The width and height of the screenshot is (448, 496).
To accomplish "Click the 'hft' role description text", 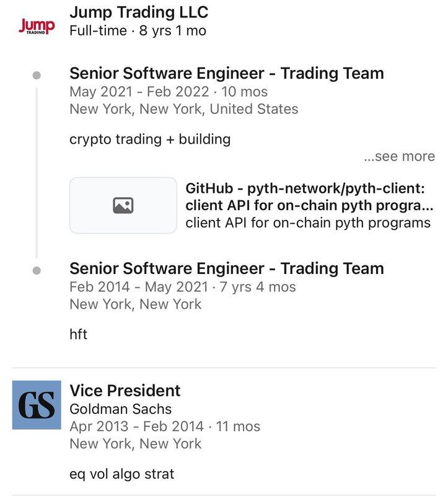I will [79, 334].
